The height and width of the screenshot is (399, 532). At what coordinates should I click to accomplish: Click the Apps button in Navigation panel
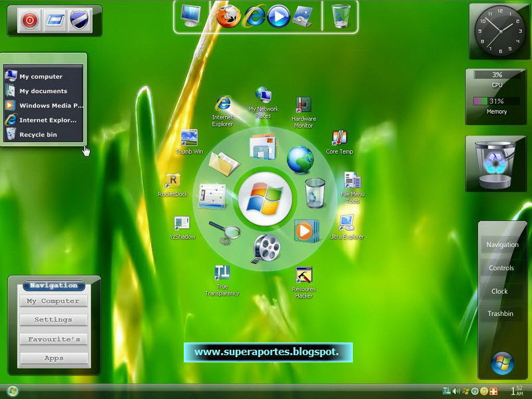(53, 358)
